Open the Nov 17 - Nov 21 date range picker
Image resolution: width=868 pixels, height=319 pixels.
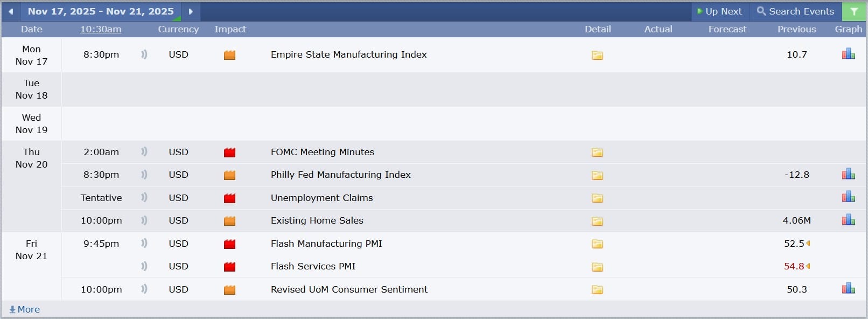click(x=101, y=11)
